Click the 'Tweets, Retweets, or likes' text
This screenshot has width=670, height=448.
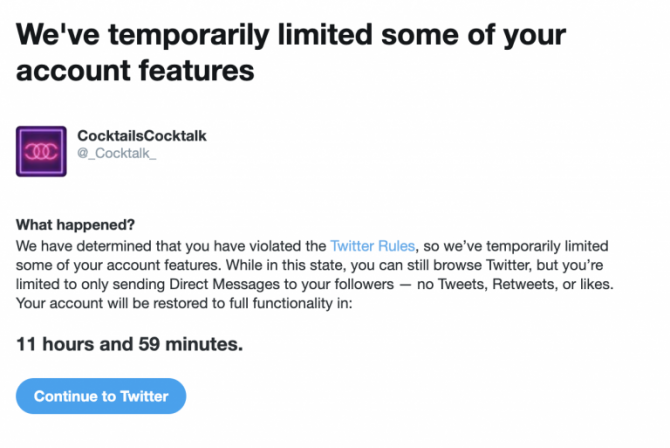tap(518, 284)
